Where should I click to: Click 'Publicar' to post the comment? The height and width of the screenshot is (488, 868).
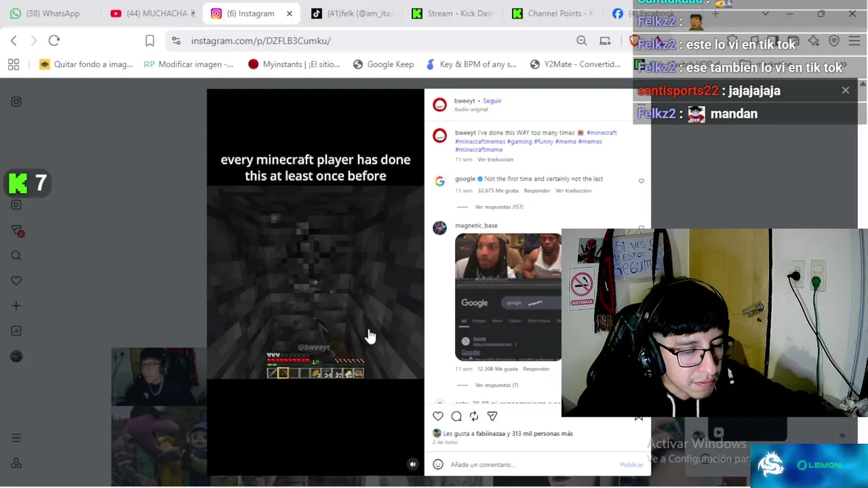[x=631, y=464]
